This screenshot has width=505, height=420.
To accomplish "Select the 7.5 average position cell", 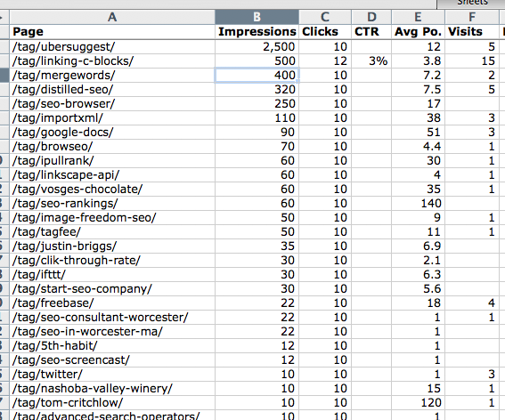I will point(418,90).
